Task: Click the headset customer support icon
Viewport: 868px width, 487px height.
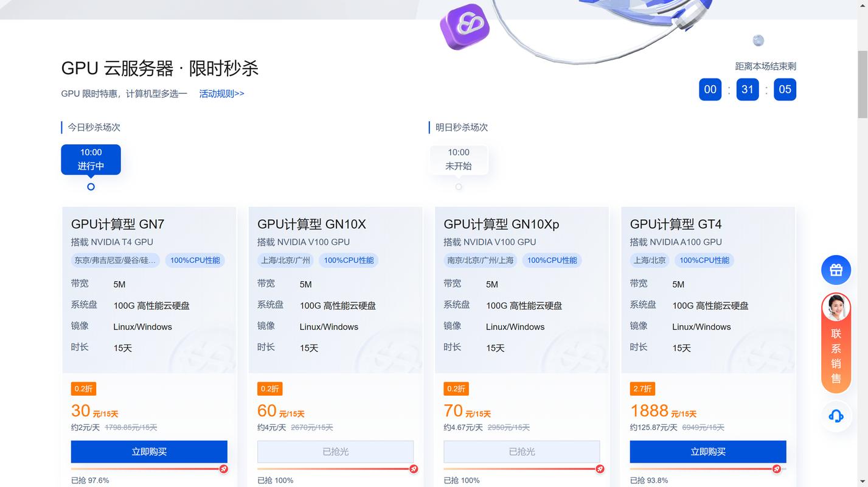Action: (x=836, y=416)
